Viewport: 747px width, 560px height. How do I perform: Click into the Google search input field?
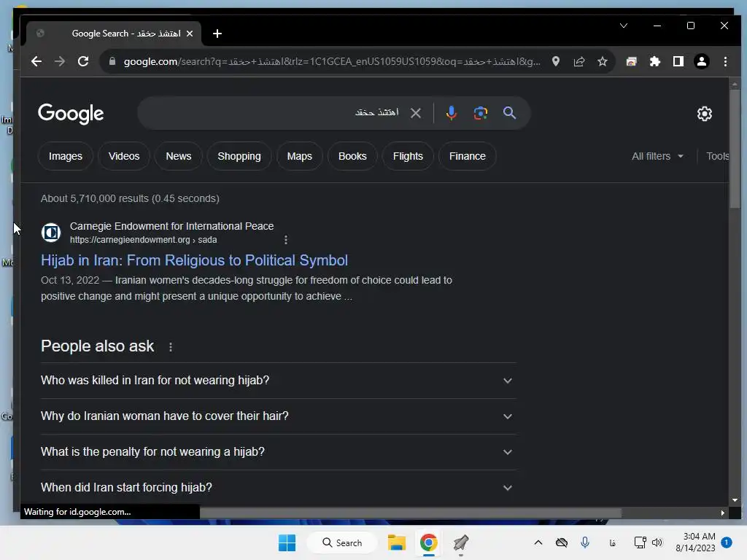click(x=271, y=113)
